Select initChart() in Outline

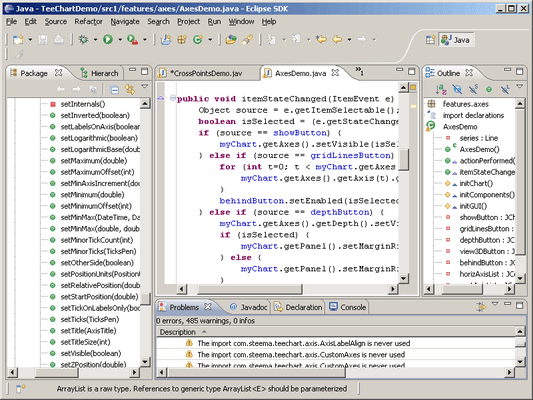476,183
